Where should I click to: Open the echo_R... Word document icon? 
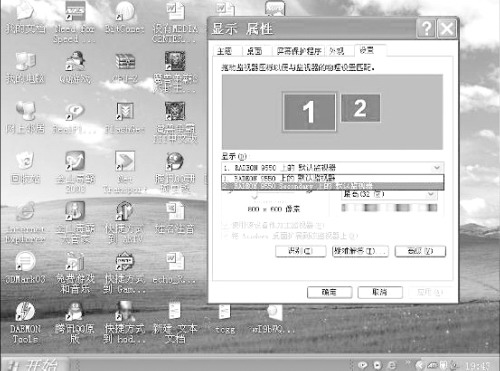(x=175, y=267)
